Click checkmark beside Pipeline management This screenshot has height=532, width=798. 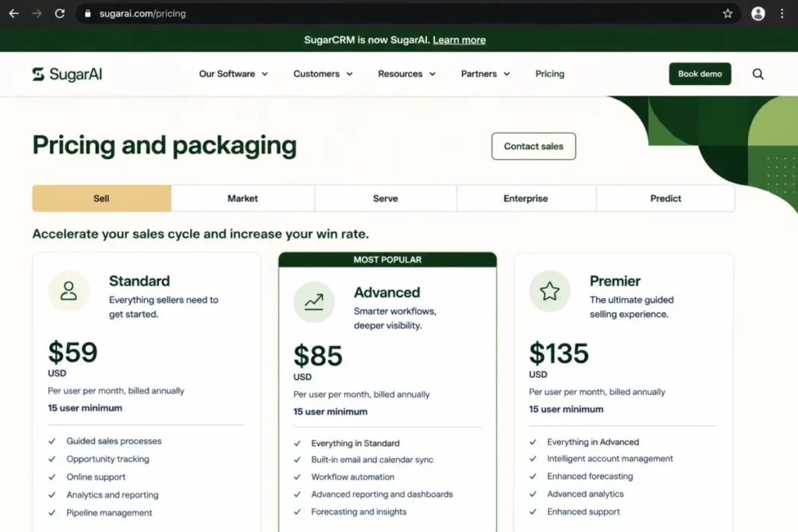(52, 513)
